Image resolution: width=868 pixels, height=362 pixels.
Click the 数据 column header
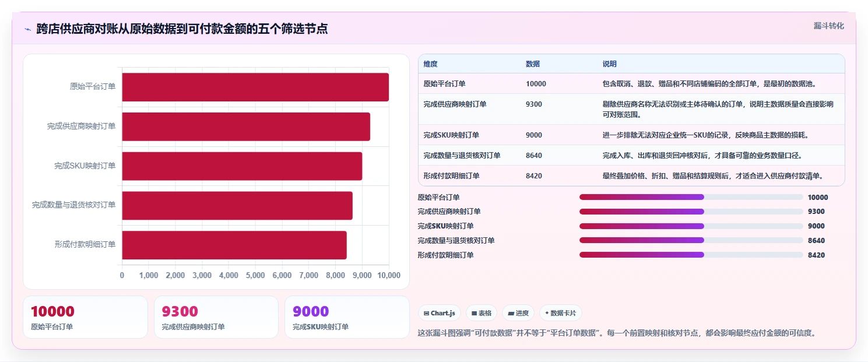coord(533,64)
